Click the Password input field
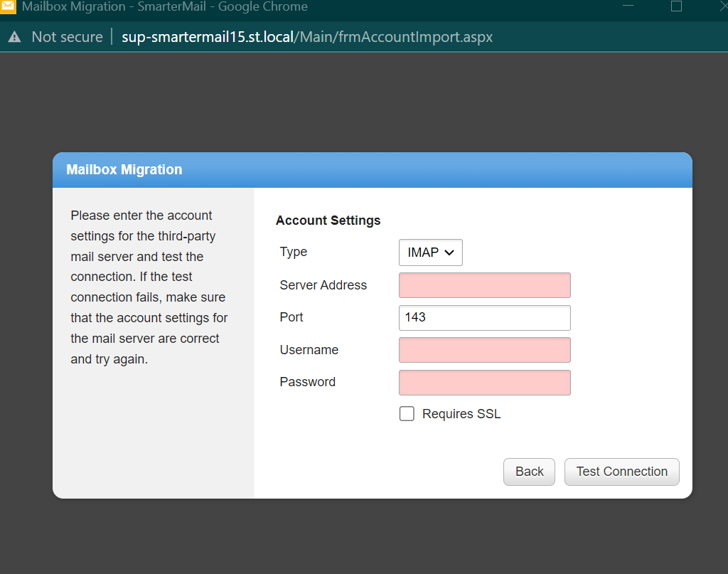The image size is (728, 574). pyautogui.click(x=484, y=383)
